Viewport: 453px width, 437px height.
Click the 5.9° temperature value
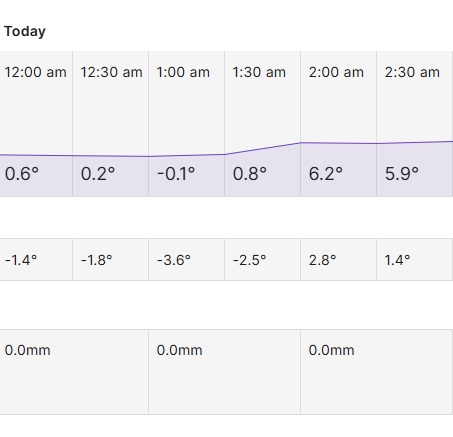[x=402, y=174]
